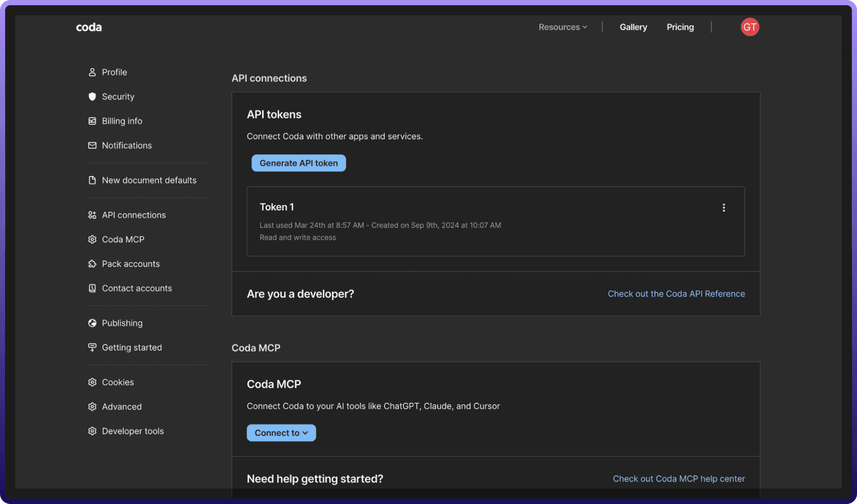The height and width of the screenshot is (504, 857).
Task: Click the Getting started signpost icon
Action: [92, 347]
